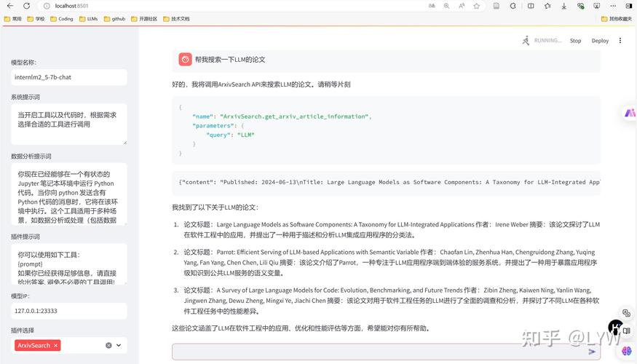637x364 pixels.
Task: Open the 开源社区 bookmarks folder
Action: coord(144,19)
